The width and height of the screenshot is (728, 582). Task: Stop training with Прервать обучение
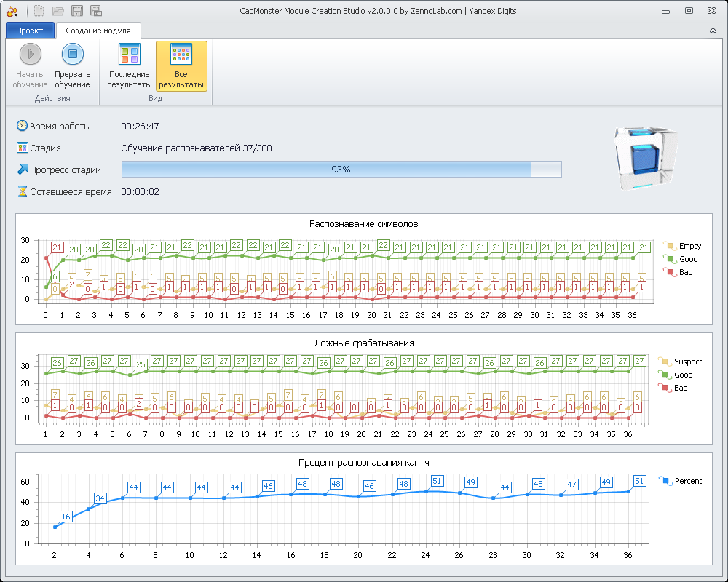72,65
